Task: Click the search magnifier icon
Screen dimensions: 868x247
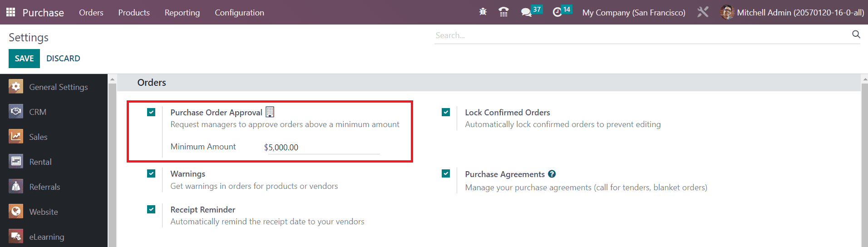Action: click(856, 35)
